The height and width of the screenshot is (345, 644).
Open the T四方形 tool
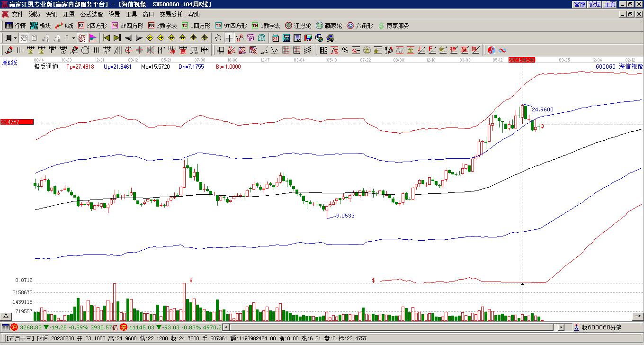coord(196,26)
